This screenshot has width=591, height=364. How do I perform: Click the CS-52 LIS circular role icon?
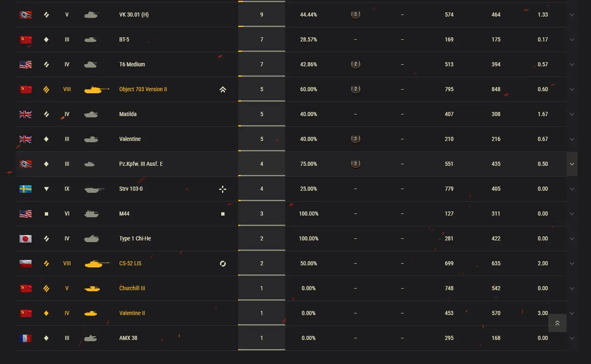pyautogui.click(x=223, y=264)
